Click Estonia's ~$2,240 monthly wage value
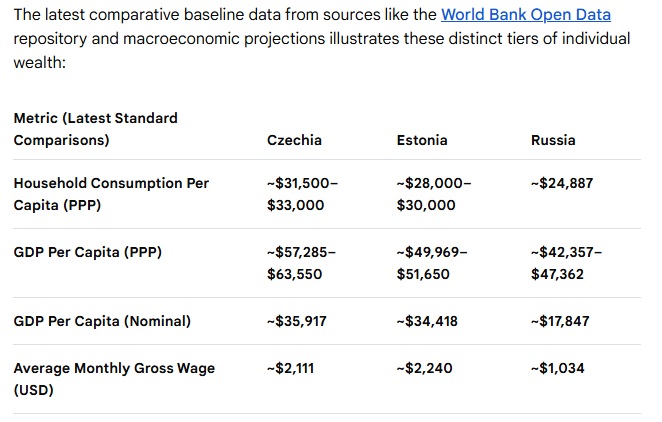Viewport: 662px width, 422px height. coord(424,368)
